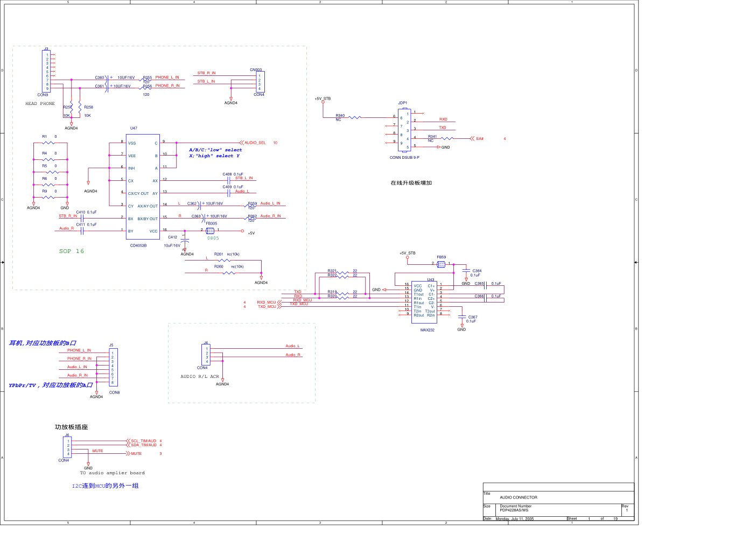Click the RXD_MCU port label
The width and height of the screenshot is (756, 534).
click(267, 303)
